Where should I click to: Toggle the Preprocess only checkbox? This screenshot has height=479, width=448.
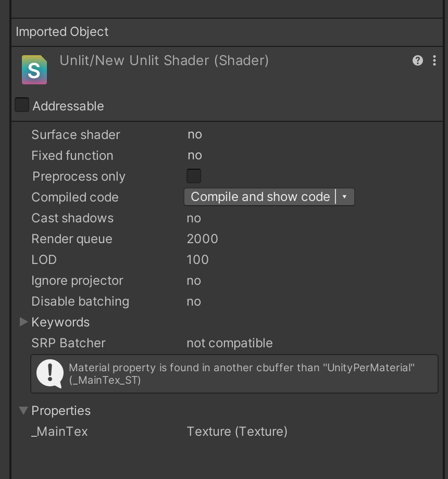pyautogui.click(x=194, y=176)
